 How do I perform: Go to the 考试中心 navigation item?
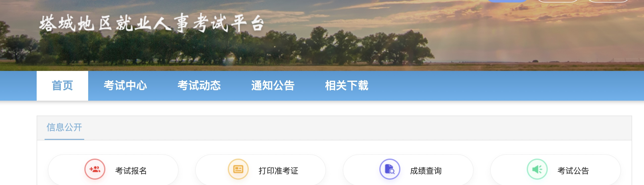[x=126, y=86]
